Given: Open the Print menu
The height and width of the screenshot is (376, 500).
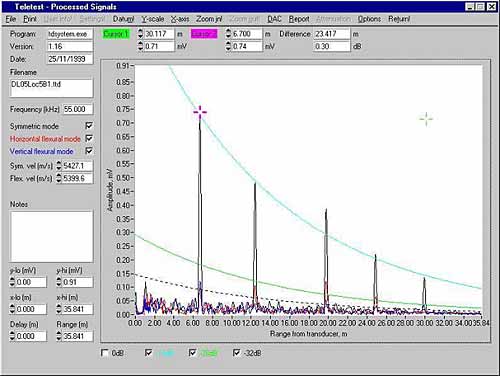Looking at the screenshot, I should click(x=30, y=19).
